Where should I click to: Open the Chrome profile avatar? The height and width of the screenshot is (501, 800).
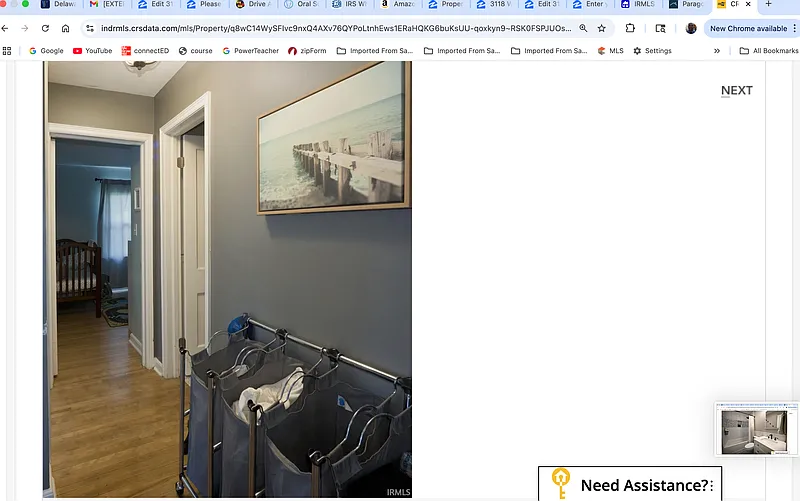(x=691, y=29)
